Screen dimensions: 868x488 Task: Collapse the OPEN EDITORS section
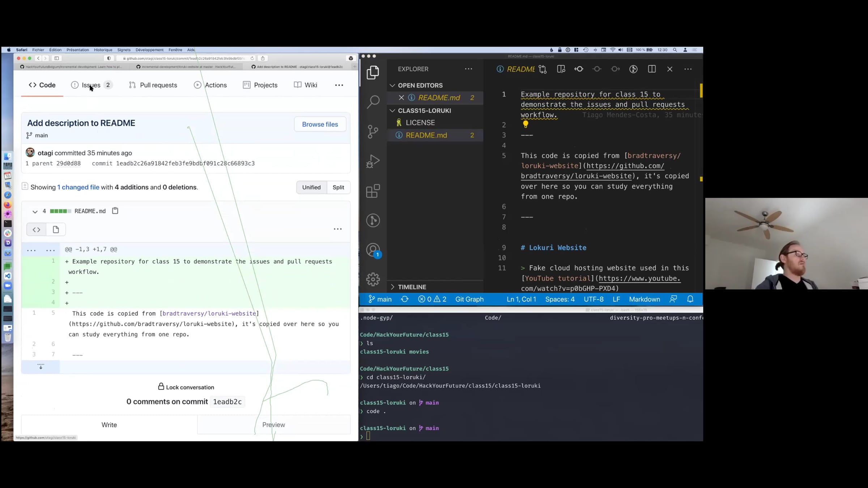[x=420, y=85]
